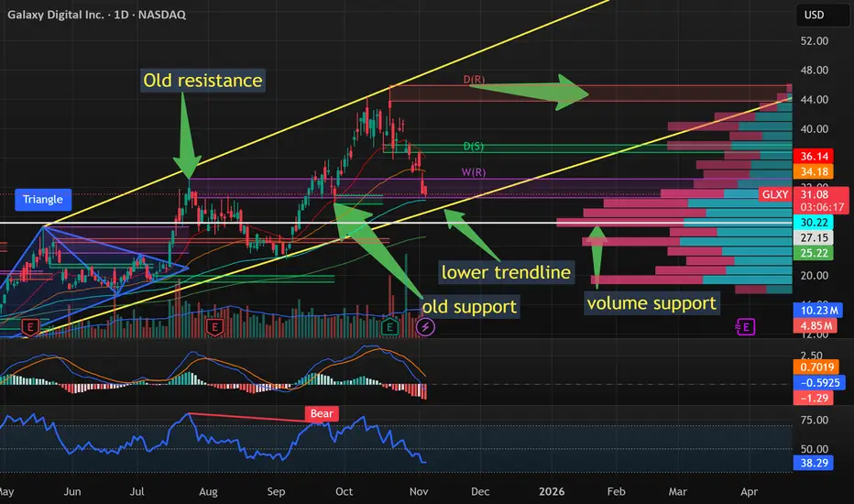Click the Jun label on time axis
The width and height of the screenshot is (854, 504).
coord(71,491)
